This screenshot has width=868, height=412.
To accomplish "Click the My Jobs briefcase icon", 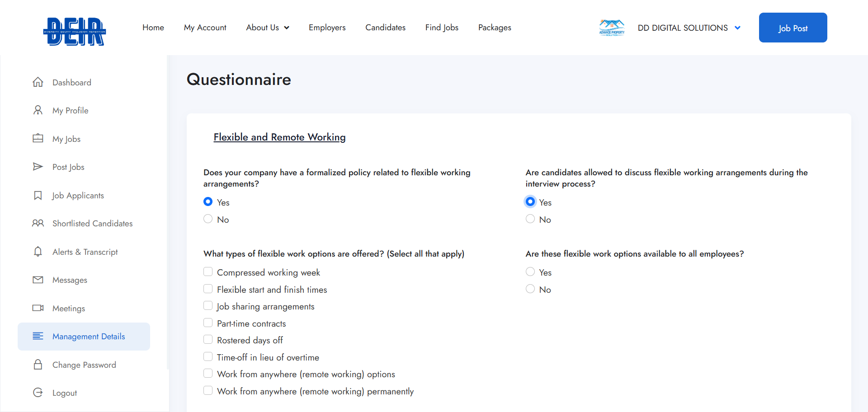I will (x=38, y=138).
